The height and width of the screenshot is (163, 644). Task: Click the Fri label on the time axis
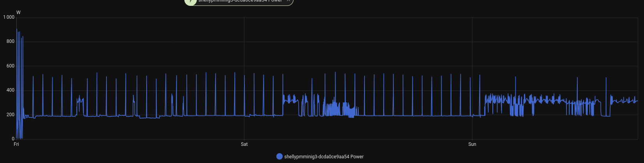pos(16,144)
